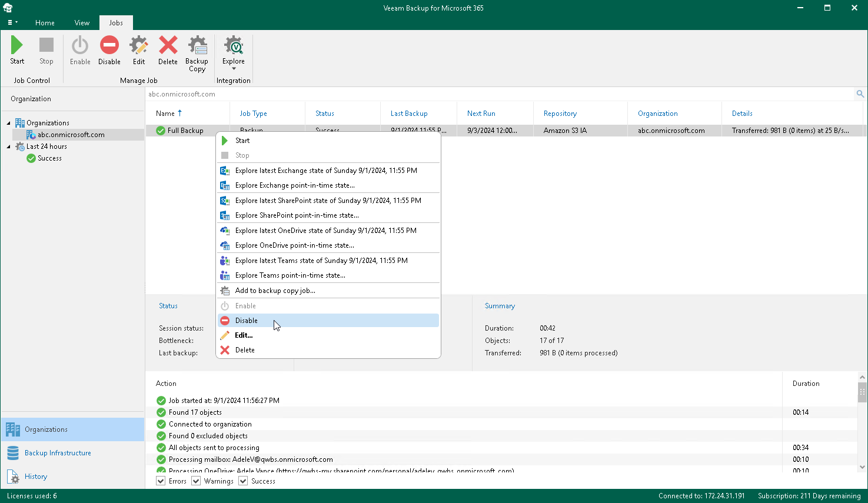Switch to the Home ribbon tab
Image resolution: width=868 pixels, height=503 pixels.
coord(45,23)
